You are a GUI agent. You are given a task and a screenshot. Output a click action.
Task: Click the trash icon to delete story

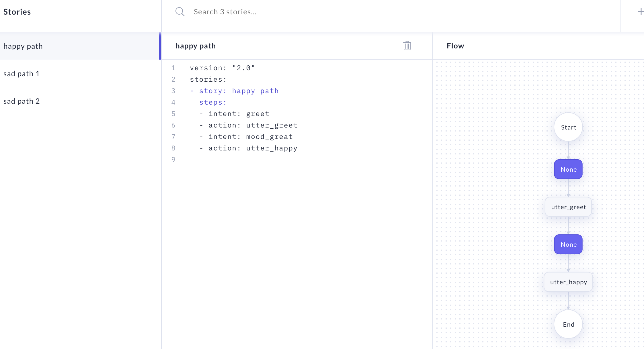(407, 46)
